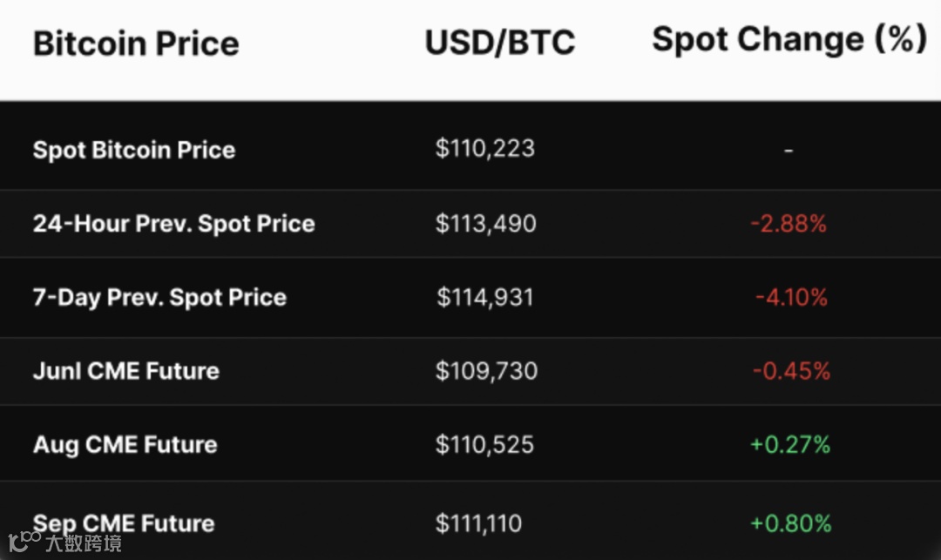Click the -4.10% spot change value
The height and width of the screenshot is (560, 941).
pos(791,298)
